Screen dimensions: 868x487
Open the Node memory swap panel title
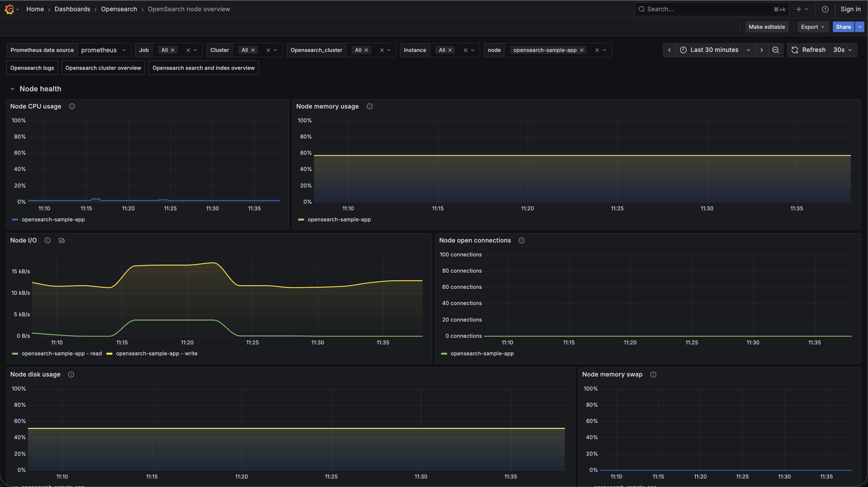612,375
